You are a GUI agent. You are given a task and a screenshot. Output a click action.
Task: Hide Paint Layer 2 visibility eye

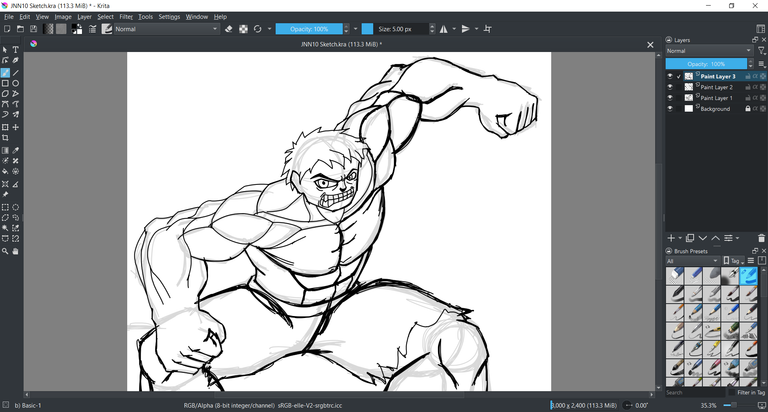670,87
